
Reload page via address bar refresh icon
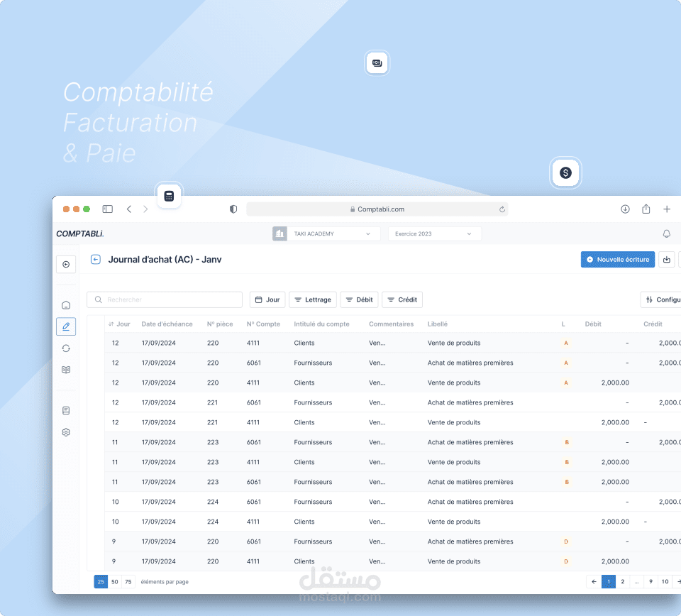click(x=502, y=209)
